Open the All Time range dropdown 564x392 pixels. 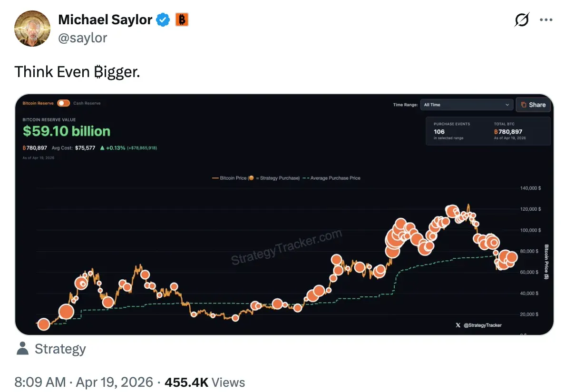466,105
